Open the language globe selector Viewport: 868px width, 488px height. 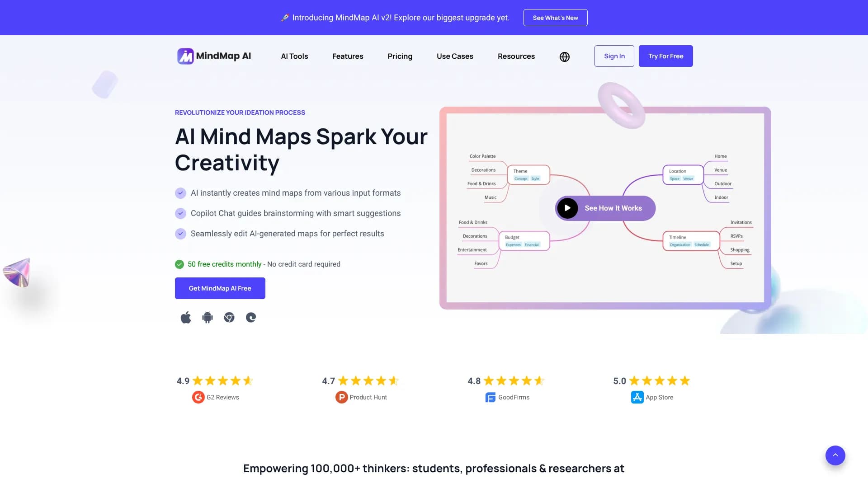click(x=564, y=57)
